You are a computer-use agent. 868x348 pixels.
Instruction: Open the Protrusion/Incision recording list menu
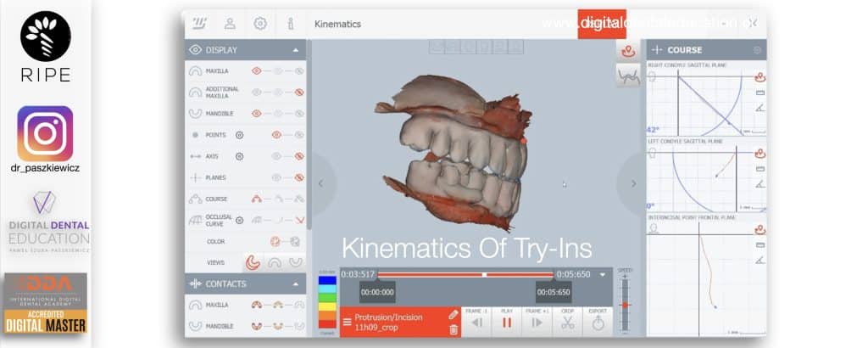click(347, 322)
